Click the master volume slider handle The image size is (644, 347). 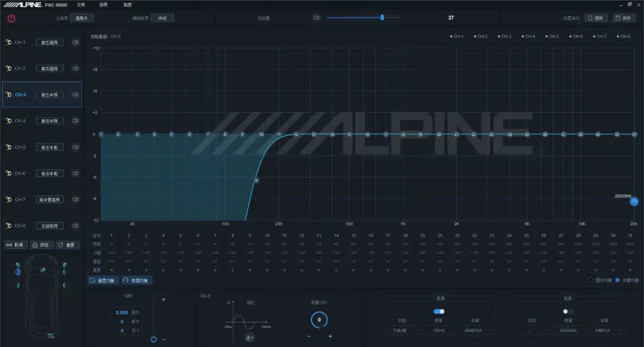pyautogui.click(x=382, y=17)
